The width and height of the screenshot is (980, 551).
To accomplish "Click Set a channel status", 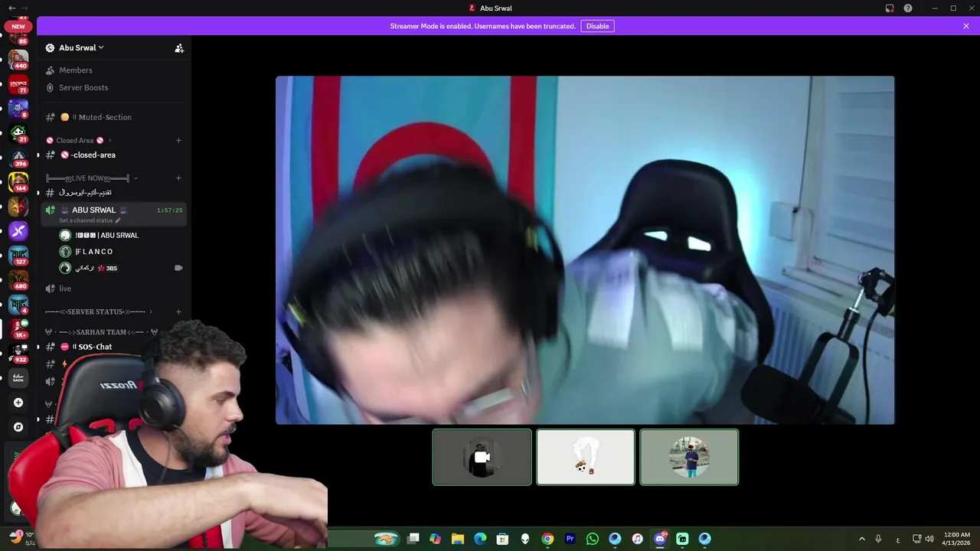I will coord(90,220).
